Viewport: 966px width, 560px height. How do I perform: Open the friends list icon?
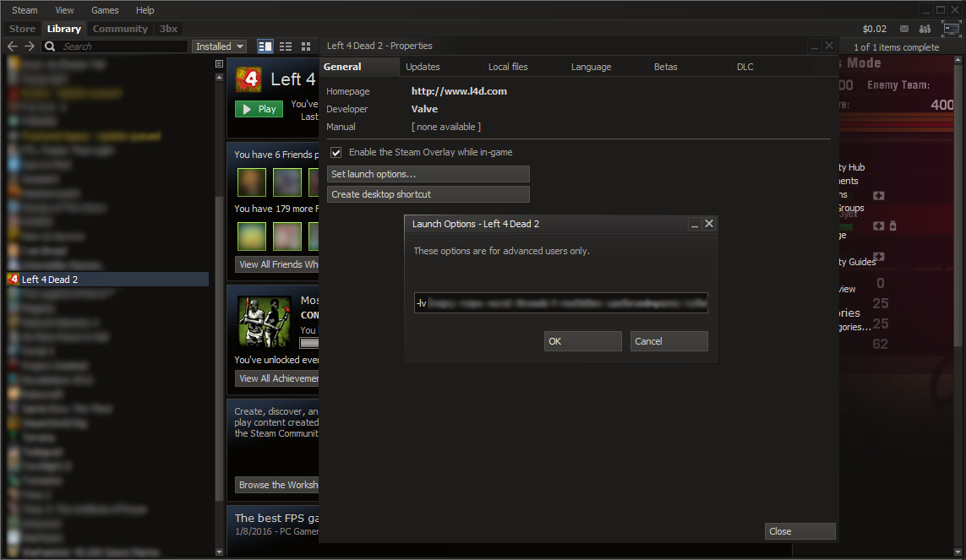click(x=925, y=29)
